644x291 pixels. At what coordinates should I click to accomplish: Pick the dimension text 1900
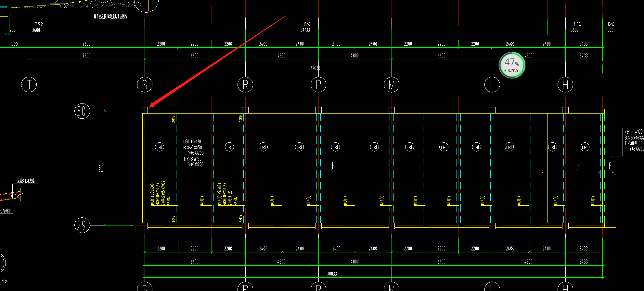pyautogui.click(x=14, y=44)
